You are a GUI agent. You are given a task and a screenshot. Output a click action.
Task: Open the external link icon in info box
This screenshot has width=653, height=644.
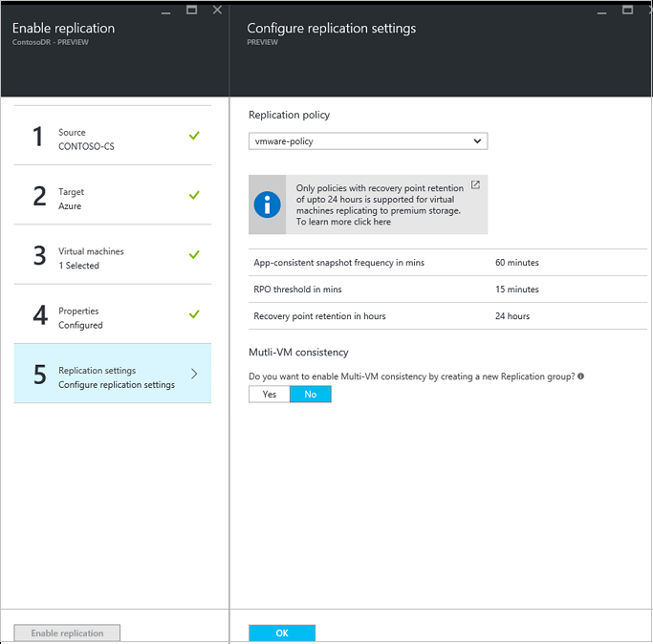[x=476, y=185]
